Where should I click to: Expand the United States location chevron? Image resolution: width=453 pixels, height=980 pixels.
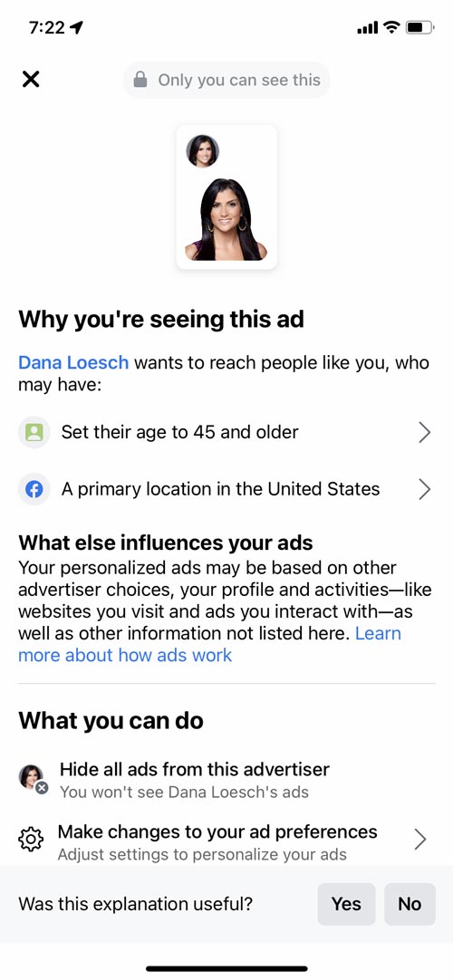[424, 489]
